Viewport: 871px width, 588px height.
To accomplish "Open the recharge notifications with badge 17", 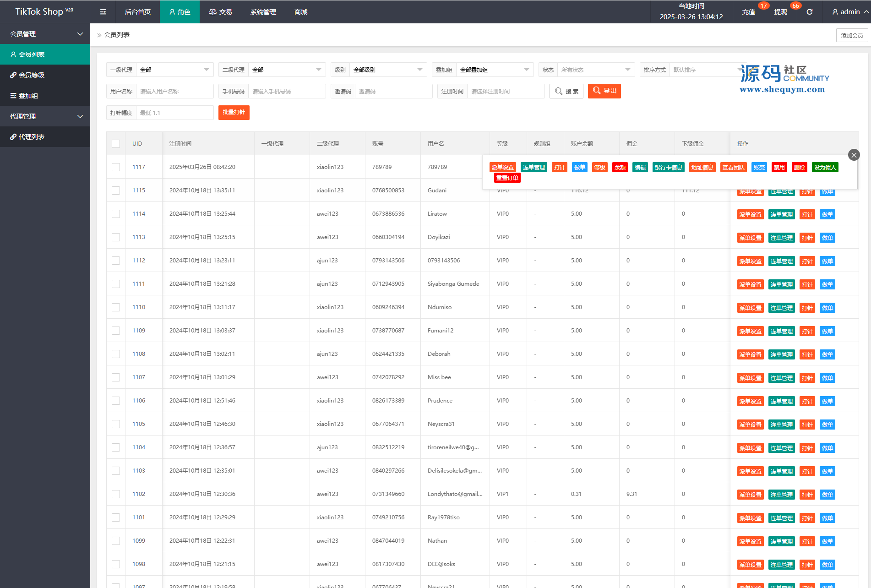I will click(749, 12).
